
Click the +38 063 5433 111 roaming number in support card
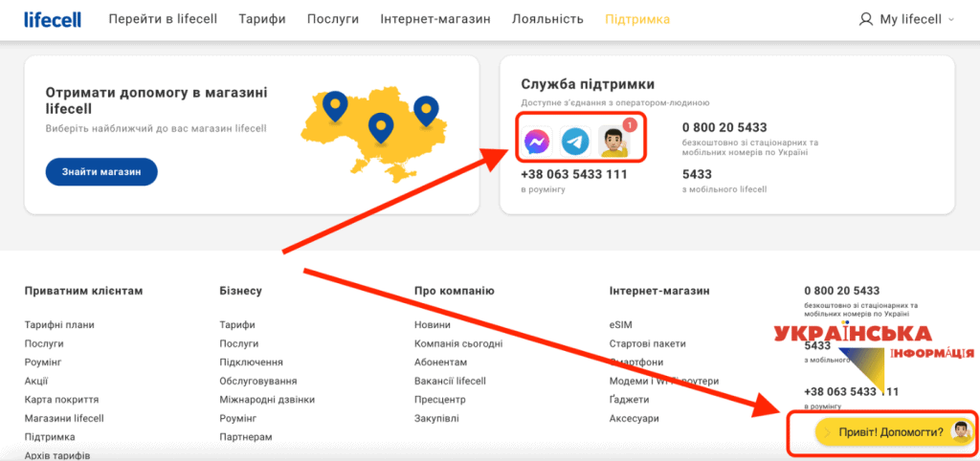pos(573,174)
